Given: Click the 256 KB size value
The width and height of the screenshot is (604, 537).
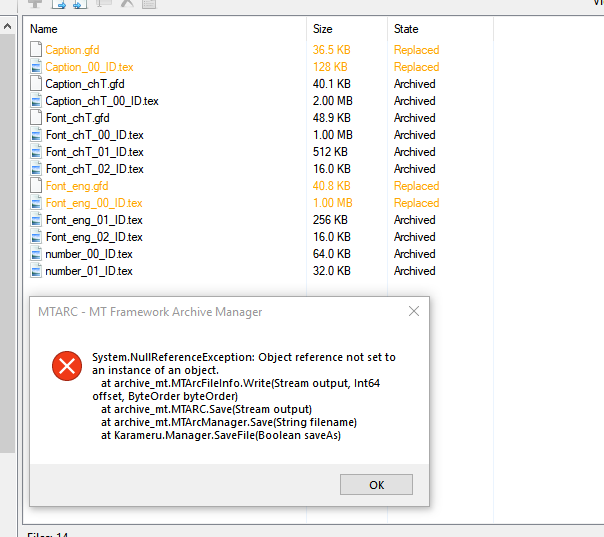Looking at the screenshot, I should pyautogui.click(x=330, y=220).
